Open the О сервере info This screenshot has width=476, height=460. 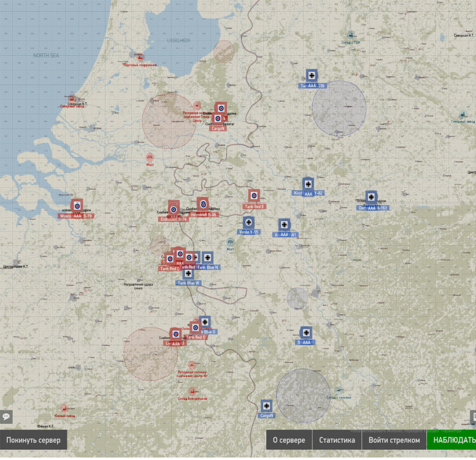(x=289, y=440)
